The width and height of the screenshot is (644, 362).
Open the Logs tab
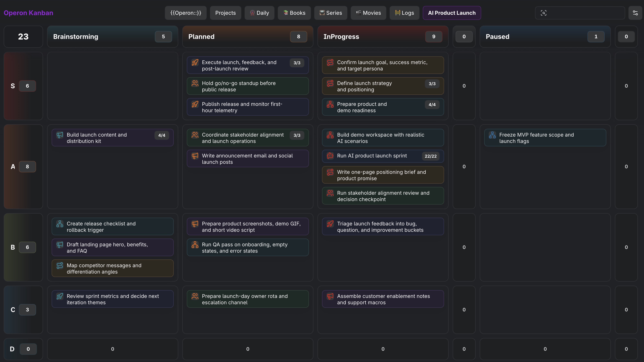point(405,13)
